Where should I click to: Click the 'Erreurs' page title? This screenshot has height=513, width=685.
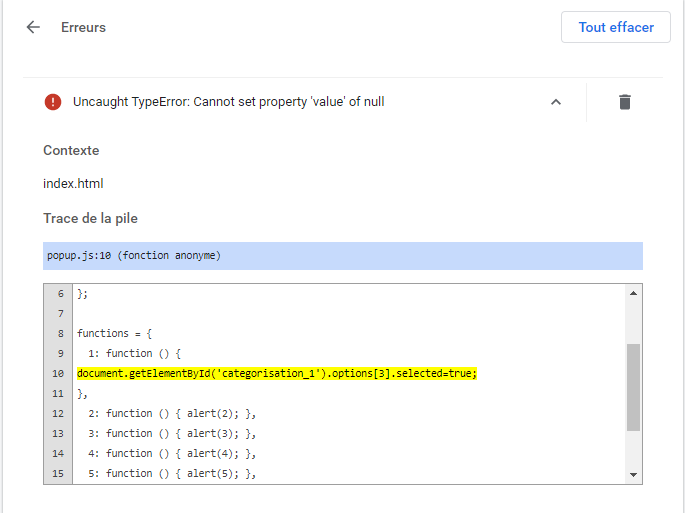click(x=83, y=27)
